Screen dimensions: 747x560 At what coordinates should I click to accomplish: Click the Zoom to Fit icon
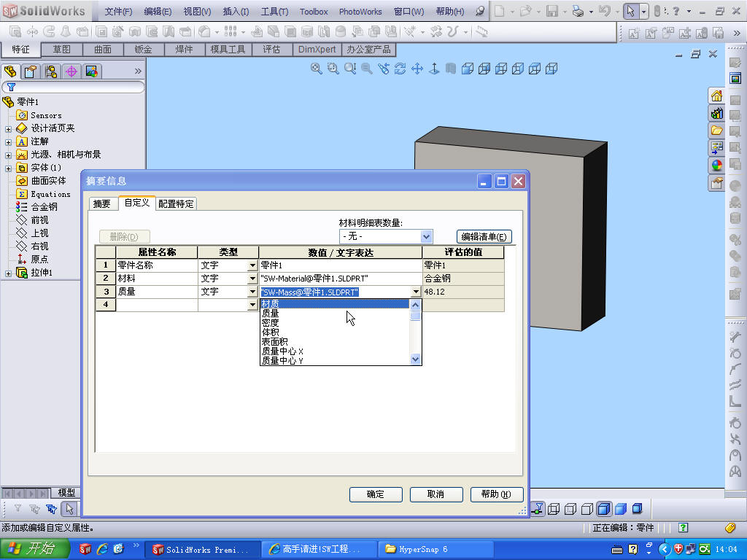tap(317, 69)
